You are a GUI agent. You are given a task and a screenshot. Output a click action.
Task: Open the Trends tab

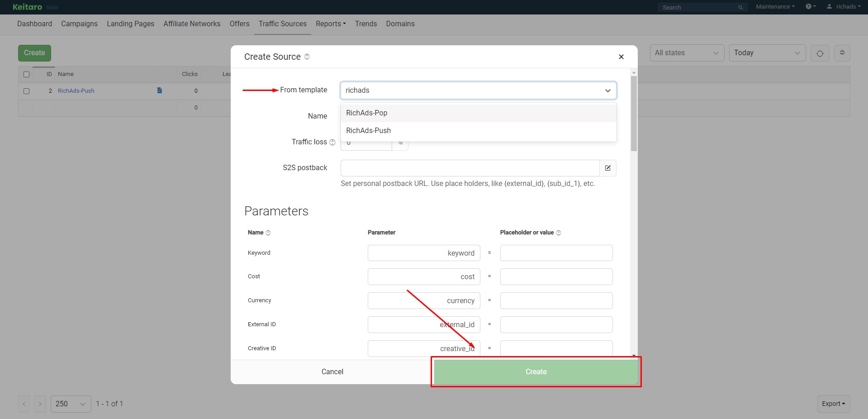click(x=366, y=24)
